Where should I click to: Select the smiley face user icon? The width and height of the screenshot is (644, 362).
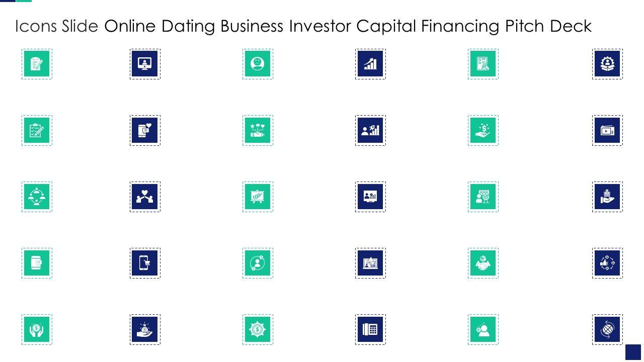coord(258,64)
